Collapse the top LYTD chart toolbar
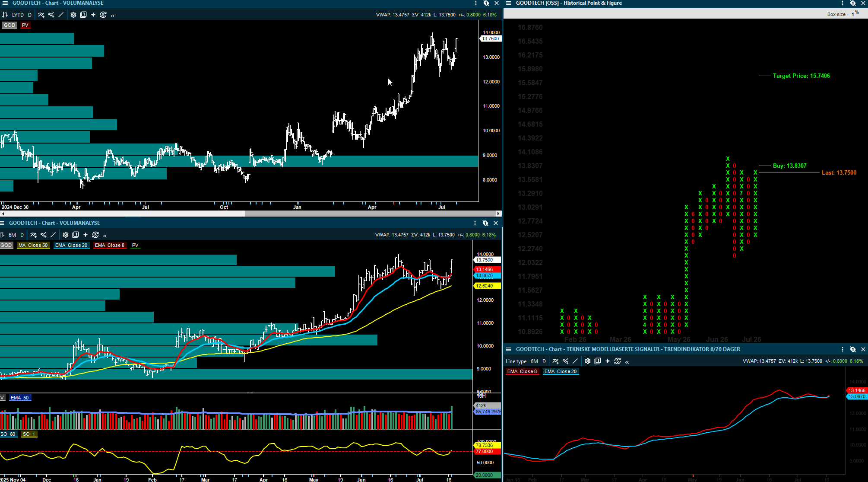Viewport: 868px width, 482px height. 113,16
